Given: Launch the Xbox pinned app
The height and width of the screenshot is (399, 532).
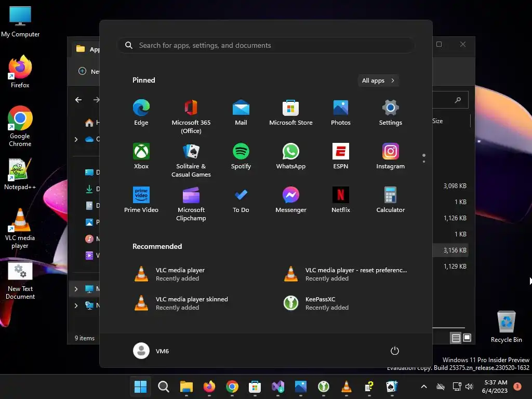Looking at the screenshot, I should pyautogui.click(x=141, y=156).
